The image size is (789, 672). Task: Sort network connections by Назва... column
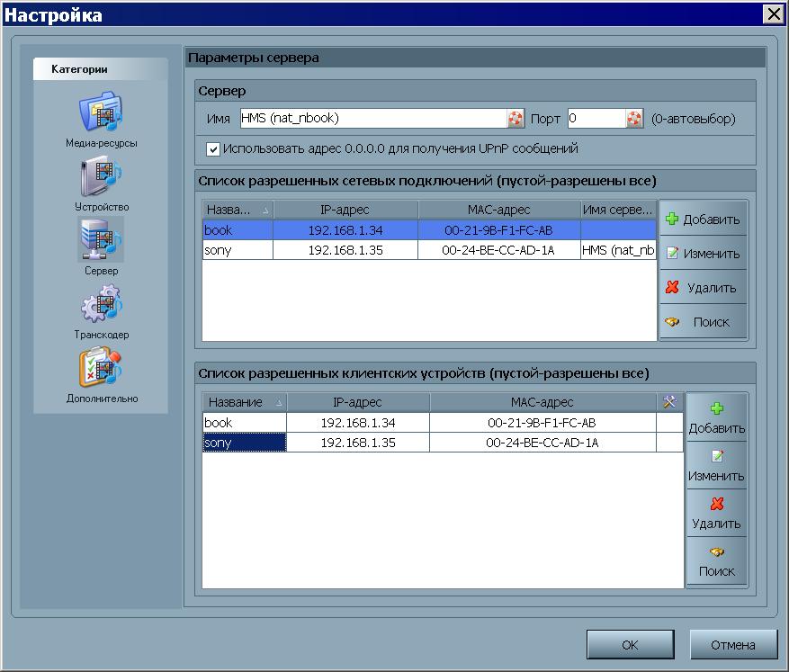[238, 210]
